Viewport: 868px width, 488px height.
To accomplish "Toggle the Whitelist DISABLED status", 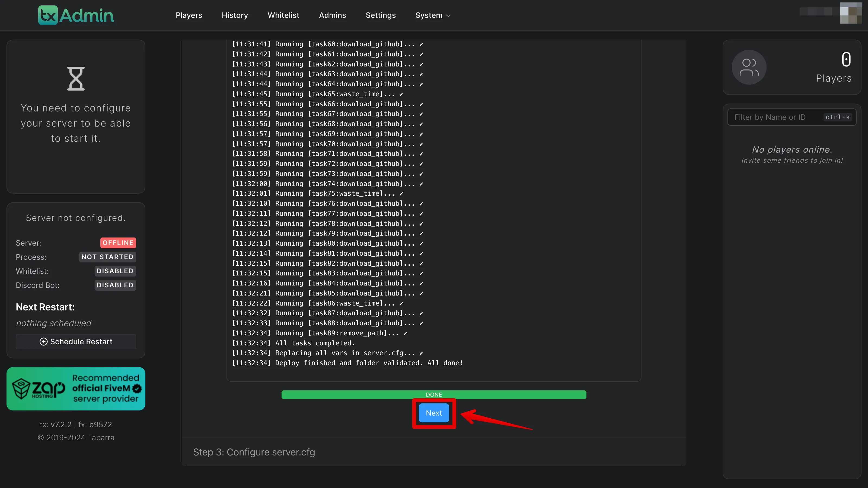I will tap(115, 271).
